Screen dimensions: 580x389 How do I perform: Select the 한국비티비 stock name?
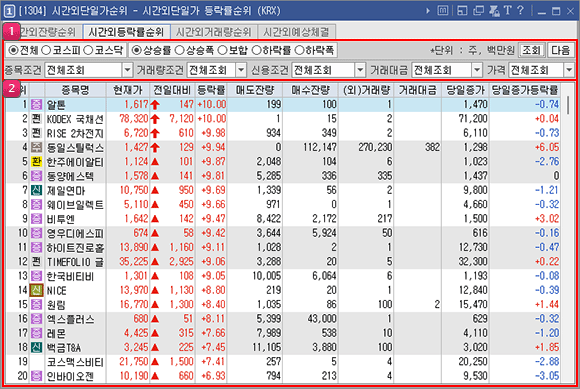point(70,276)
